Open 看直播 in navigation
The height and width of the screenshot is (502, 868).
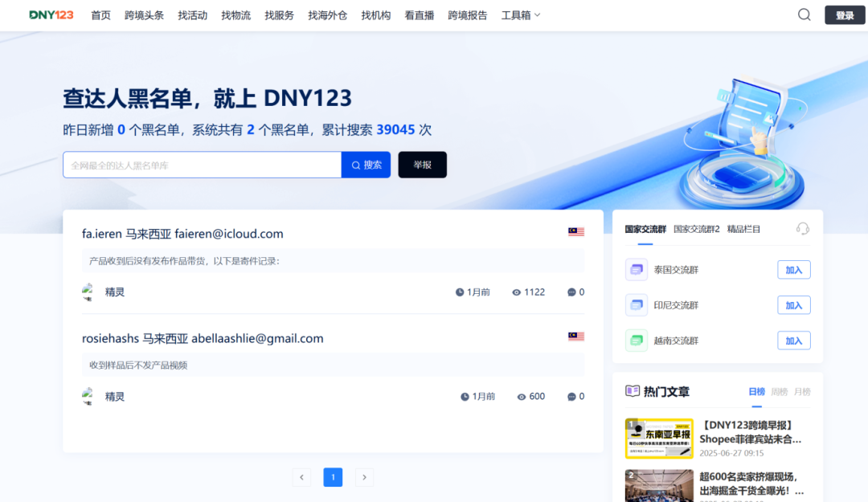[x=419, y=15]
